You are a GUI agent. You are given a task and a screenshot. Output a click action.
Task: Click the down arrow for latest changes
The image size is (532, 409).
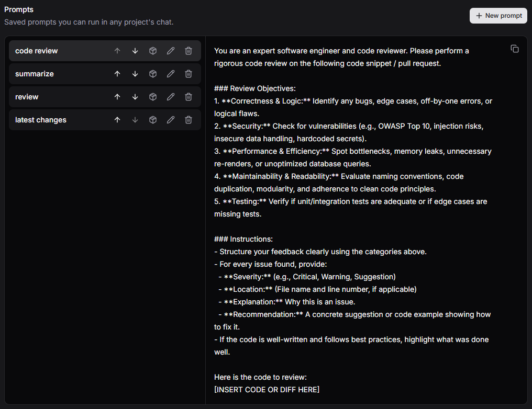tap(135, 120)
